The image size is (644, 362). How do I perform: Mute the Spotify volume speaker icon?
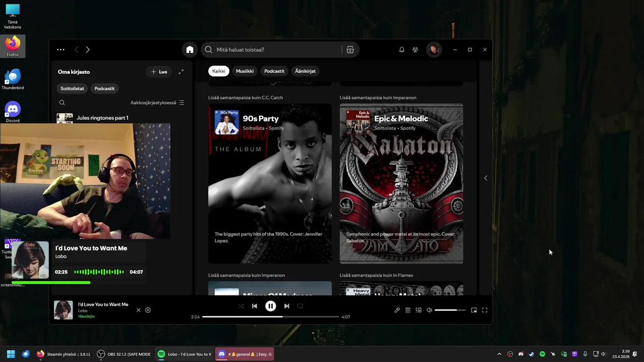[x=429, y=310]
